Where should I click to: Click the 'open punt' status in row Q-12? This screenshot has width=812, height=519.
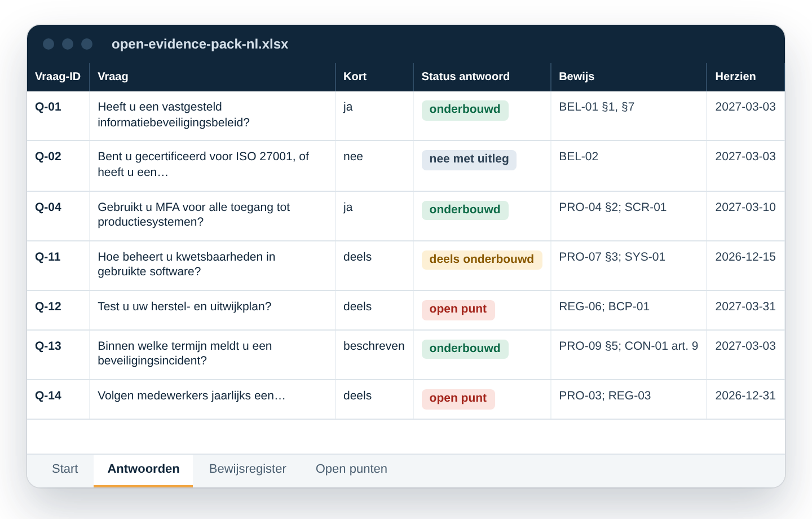(458, 310)
